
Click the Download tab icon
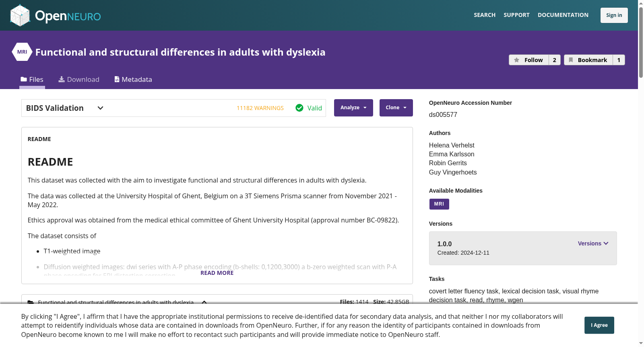pos(62,79)
